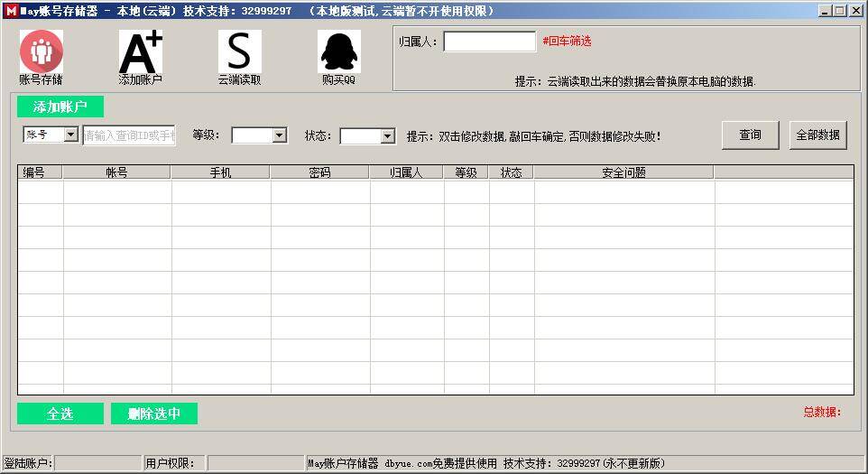Click the ID or phone query input box
Screen dimensions: 868x474
[x=129, y=135]
